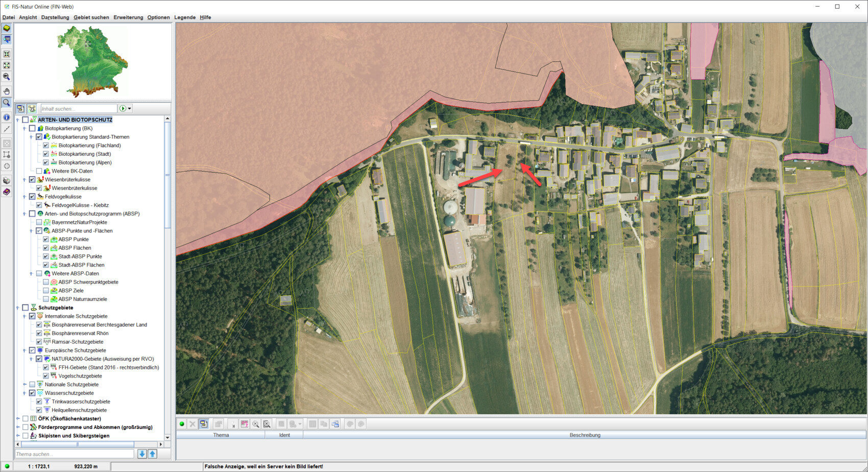Activate the magnifier zoom tool
This screenshot has width=868, height=472.
point(7,103)
